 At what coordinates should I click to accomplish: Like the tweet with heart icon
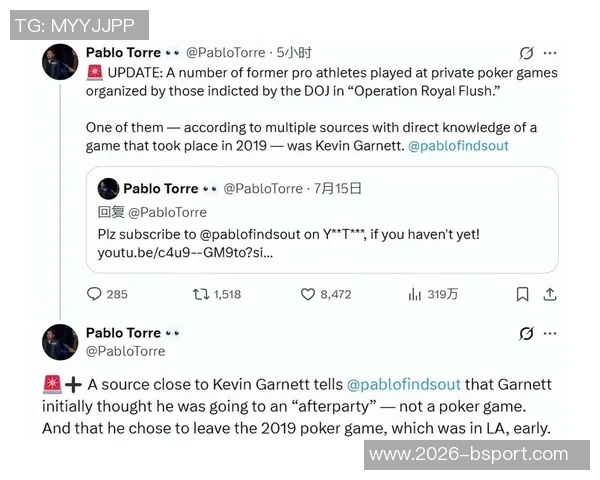pyautogui.click(x=309, y=294)
